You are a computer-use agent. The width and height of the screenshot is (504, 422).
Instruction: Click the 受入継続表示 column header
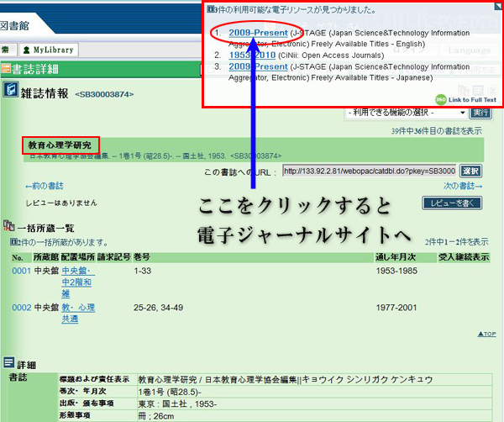click(464, 257)
